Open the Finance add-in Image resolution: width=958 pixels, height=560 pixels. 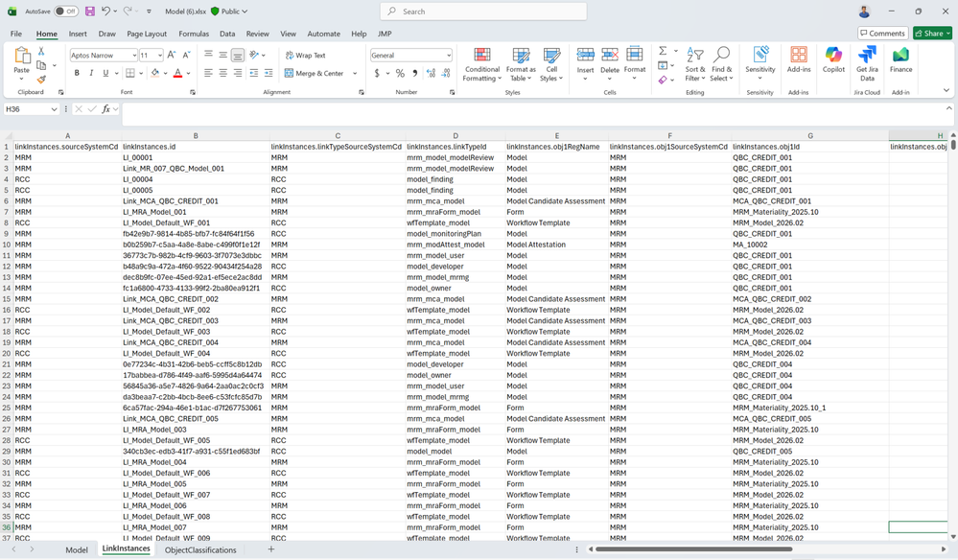pos(900,59)
